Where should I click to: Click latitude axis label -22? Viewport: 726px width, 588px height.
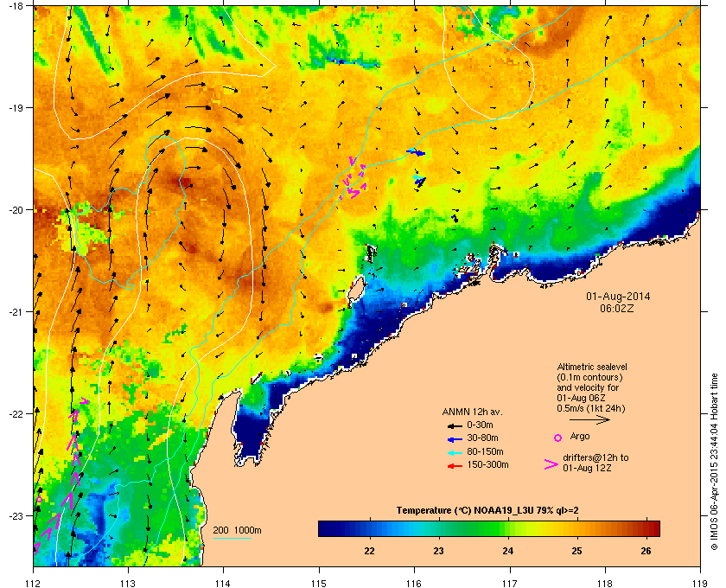pos(15,414)
